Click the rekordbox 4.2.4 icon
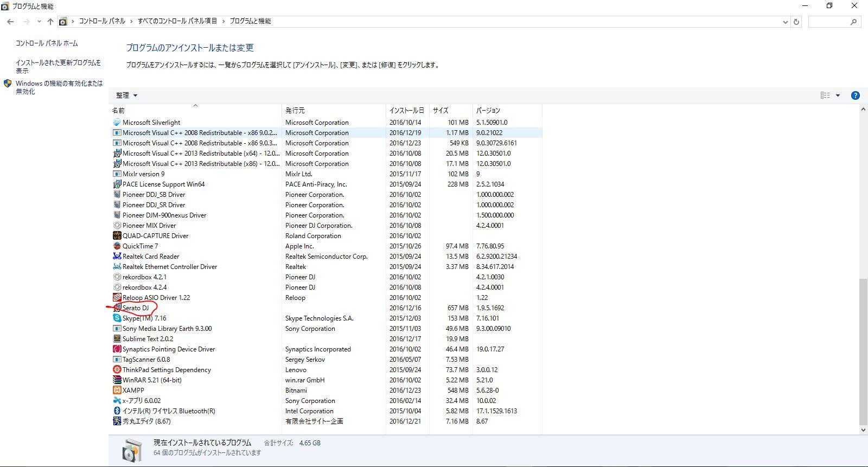The image size is (868, 467). 117,287
